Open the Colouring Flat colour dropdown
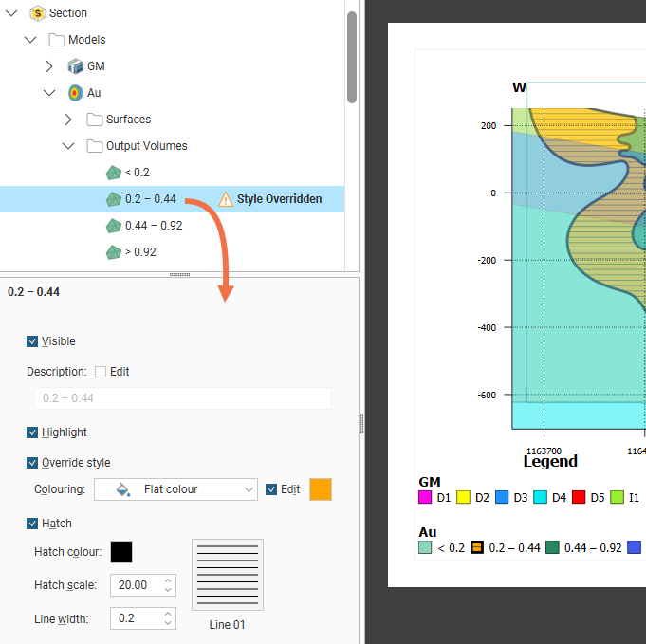The width and height of the screenshot is (646, 644). (175, 489)
